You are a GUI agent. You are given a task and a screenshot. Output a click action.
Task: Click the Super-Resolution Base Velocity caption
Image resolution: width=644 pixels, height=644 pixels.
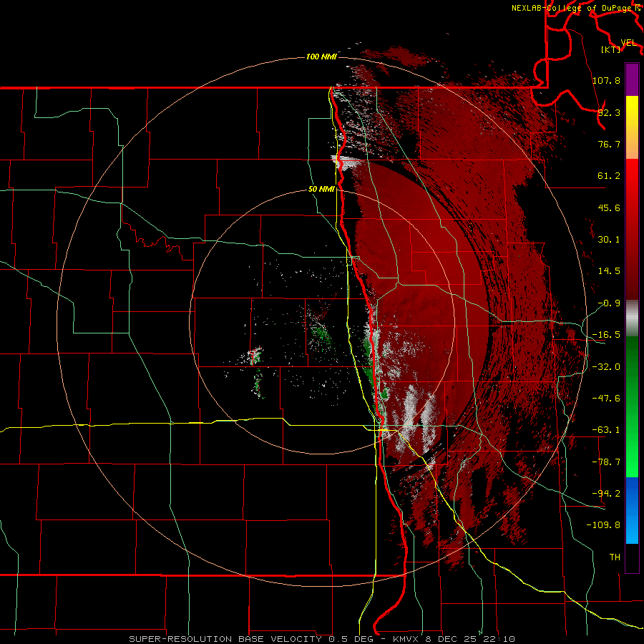(321, 639)
